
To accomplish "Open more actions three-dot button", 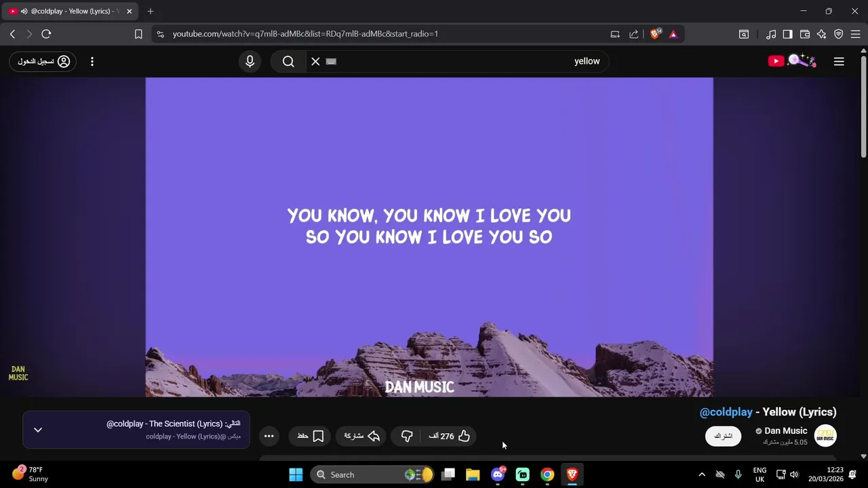I will point(269,436).
